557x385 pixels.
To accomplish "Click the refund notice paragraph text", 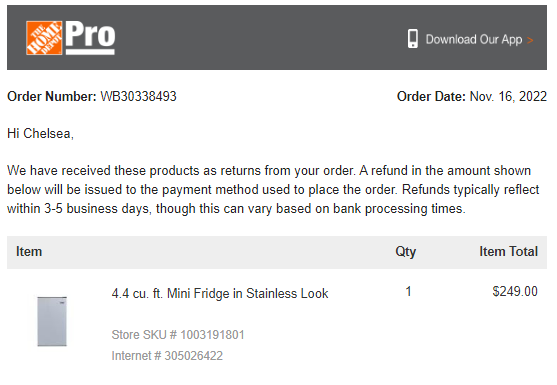I will pos(273,190).
